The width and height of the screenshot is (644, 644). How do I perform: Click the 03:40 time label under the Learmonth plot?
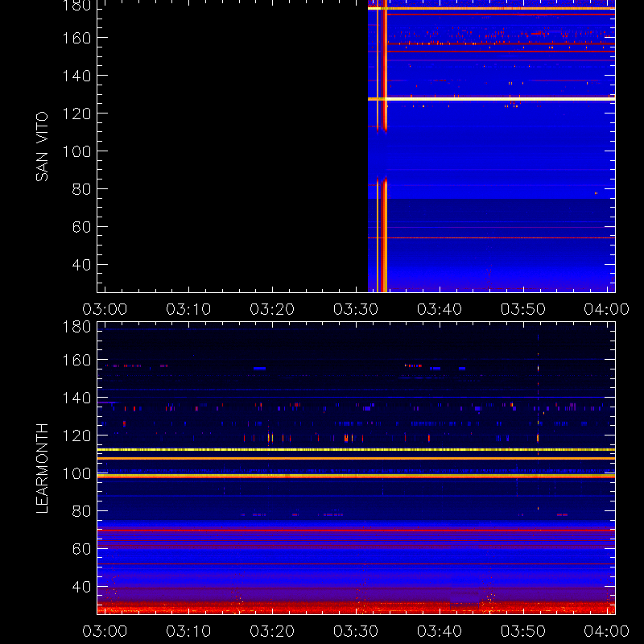(x=440, y=631)
